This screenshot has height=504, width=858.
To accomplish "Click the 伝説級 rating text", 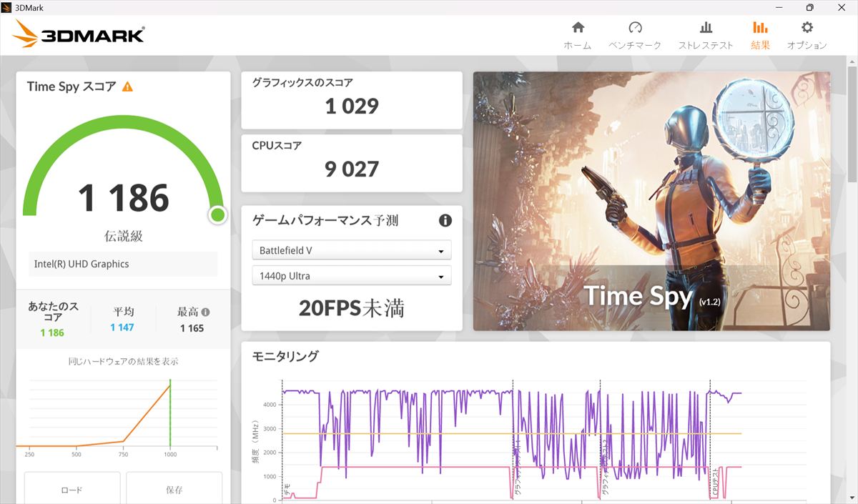I will 124,236.
